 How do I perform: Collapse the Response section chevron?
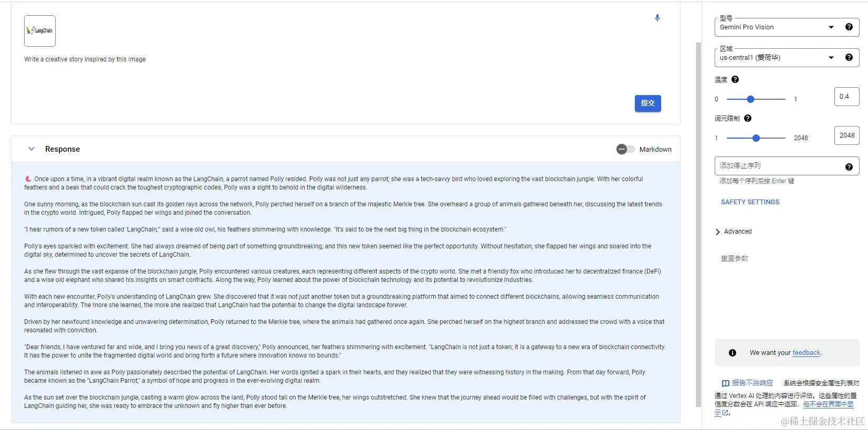point(32,149)
